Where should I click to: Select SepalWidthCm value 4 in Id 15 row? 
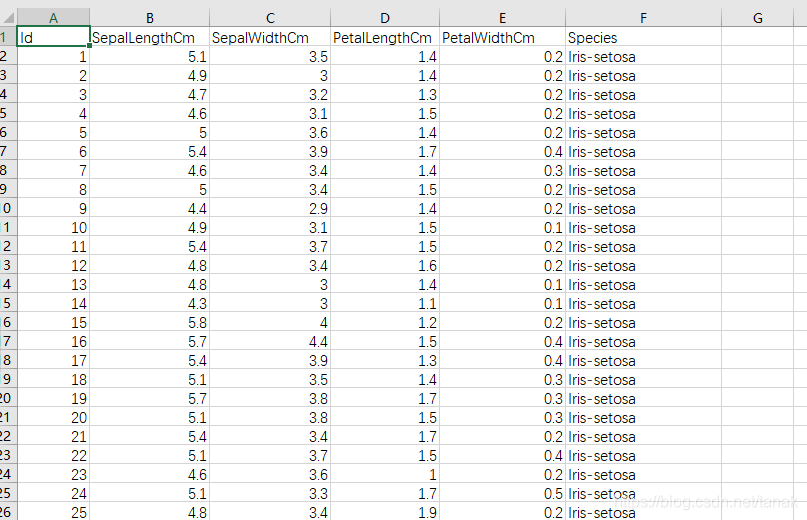(270, 322)
